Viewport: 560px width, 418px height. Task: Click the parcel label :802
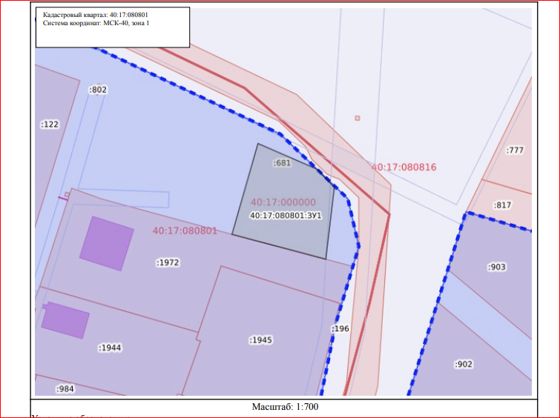98,90
